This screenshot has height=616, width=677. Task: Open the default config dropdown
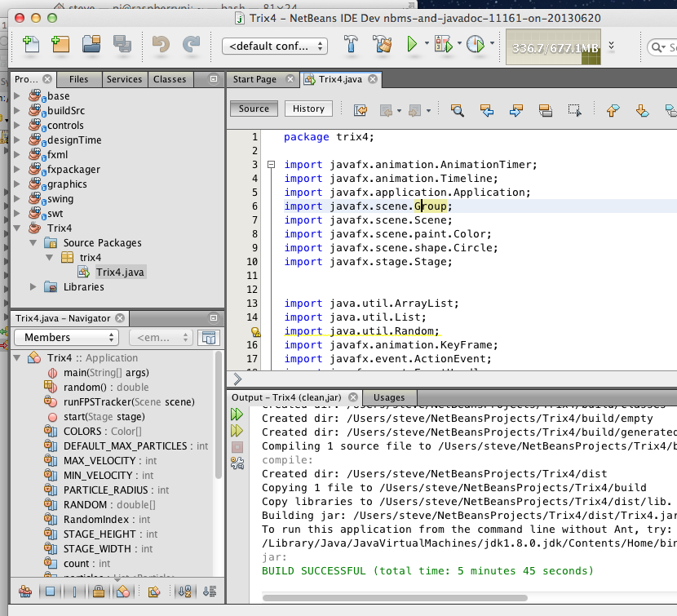tap(275, 47)
